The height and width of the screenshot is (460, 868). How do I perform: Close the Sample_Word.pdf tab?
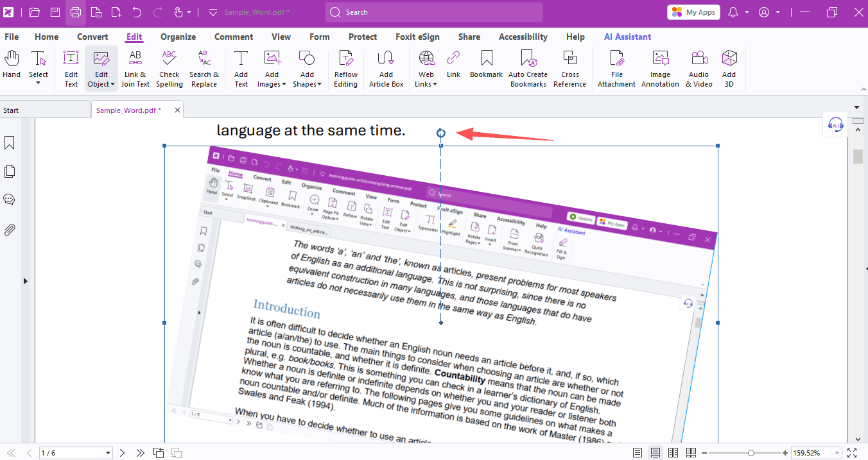(177, 110)
